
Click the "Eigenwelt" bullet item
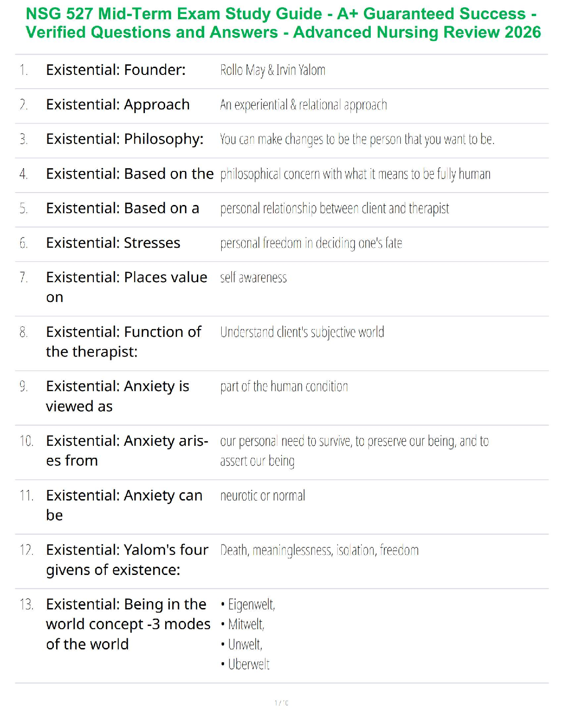(251, 604)
